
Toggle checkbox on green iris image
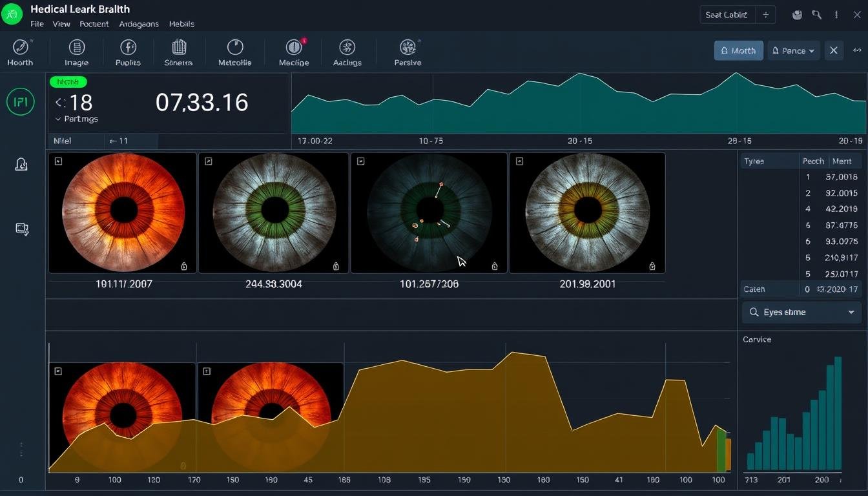point(208,161)
